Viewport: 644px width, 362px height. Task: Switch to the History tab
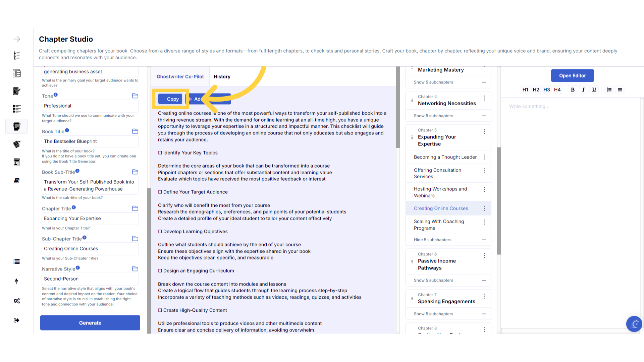pyautogui.click(x=222, y=77)
